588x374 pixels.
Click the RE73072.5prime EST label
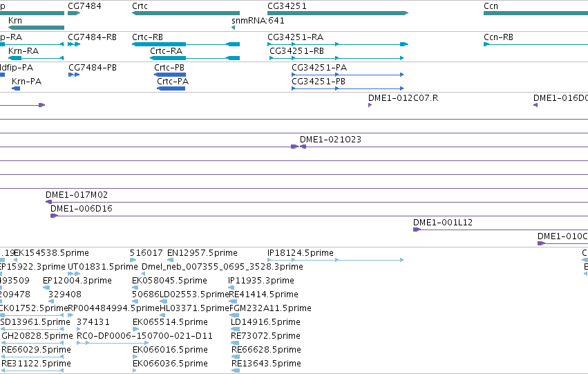pos(265,336)
